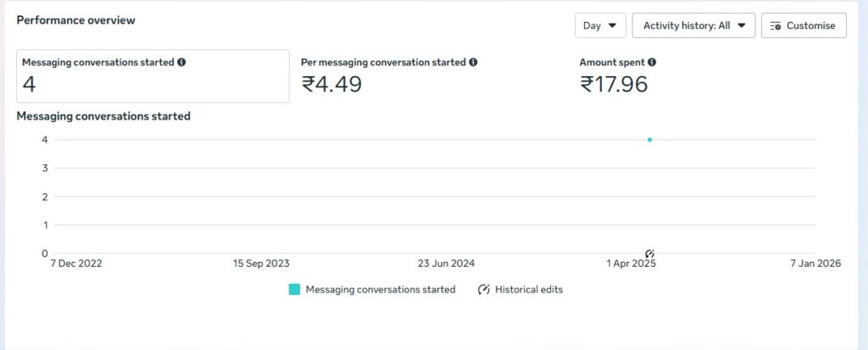868x350 pixels.
Task: Click info icon beside Per messaging conversation started
Action: 473,63
